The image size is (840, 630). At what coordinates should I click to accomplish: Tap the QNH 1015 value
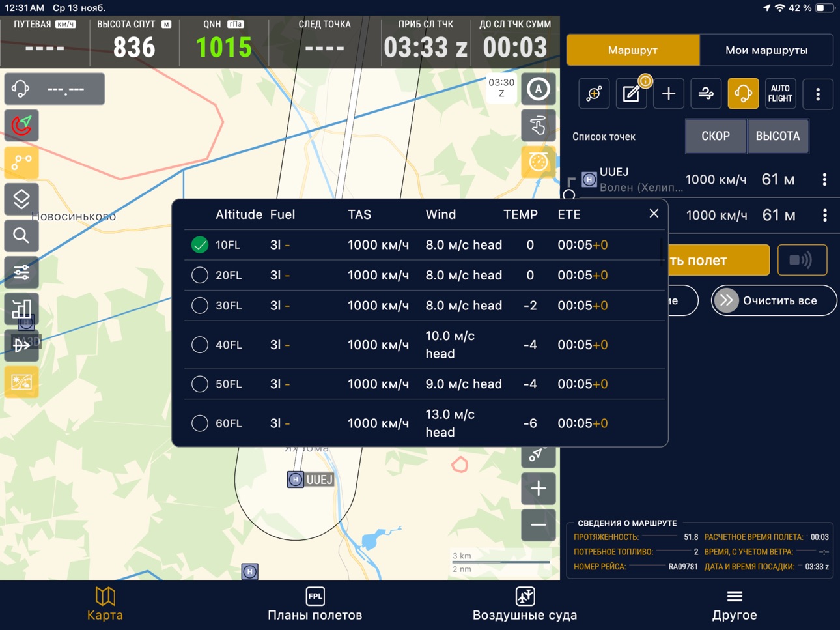[223, 48]
